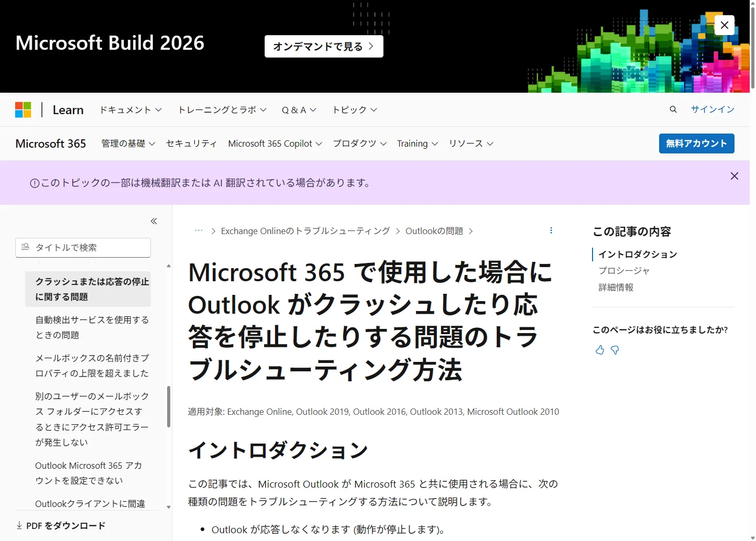
Task: Open Outlook Microsoft 365 アカウントを設定できない item
Action: [89, 473]
